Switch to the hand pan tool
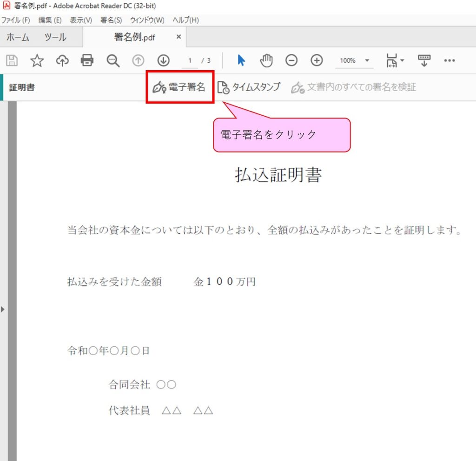Viewport: 476px width, 461px height. pos(266,60)
